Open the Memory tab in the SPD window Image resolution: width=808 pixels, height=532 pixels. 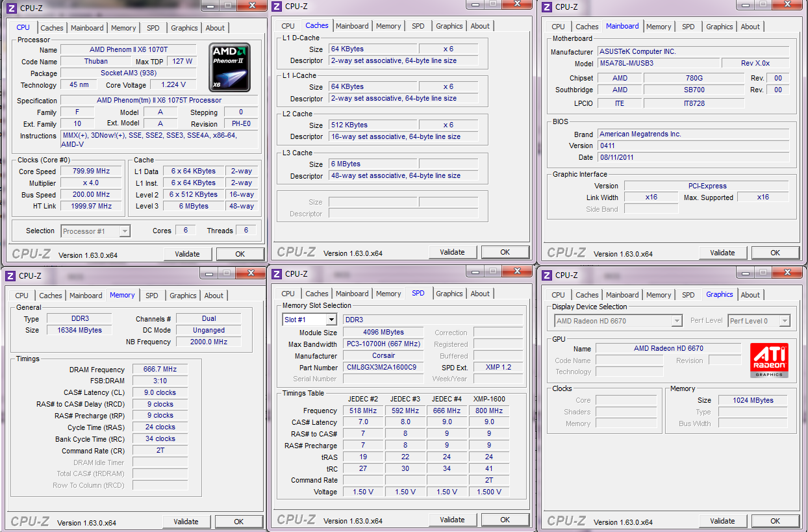click(x=388, y=294)
